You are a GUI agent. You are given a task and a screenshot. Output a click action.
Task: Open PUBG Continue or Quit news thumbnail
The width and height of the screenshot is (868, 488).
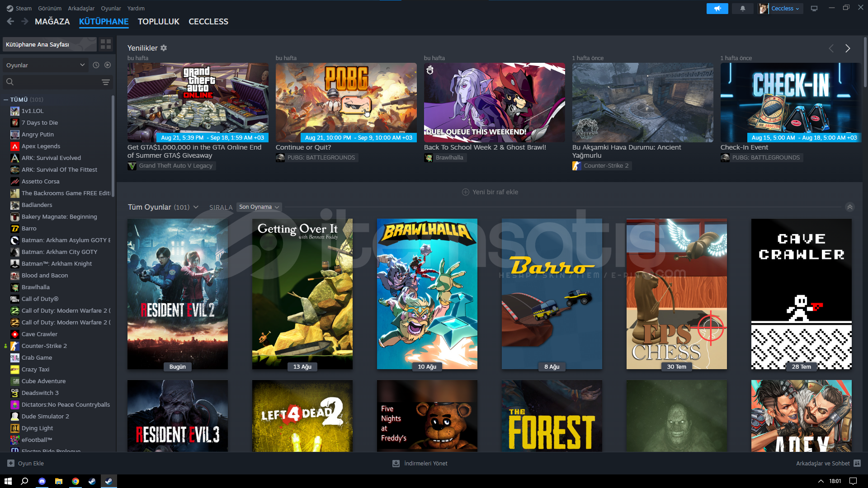(x=346, y=103)
